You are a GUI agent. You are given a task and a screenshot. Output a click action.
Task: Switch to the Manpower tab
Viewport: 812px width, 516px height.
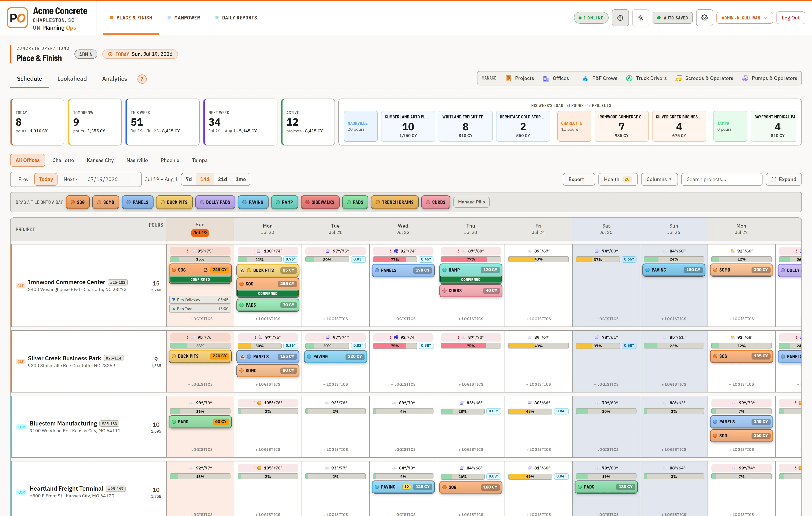click(184, 18)
